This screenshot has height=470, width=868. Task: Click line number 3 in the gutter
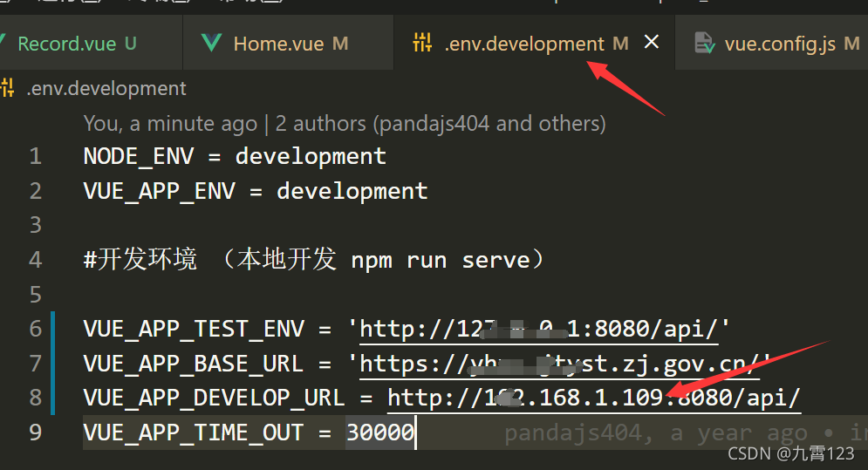click(x=35, y=225)
